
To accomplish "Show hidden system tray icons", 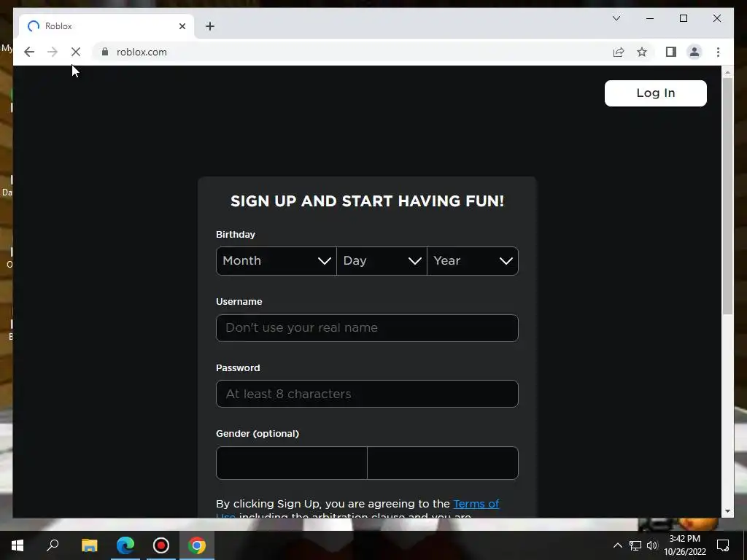I will [617, 545].
